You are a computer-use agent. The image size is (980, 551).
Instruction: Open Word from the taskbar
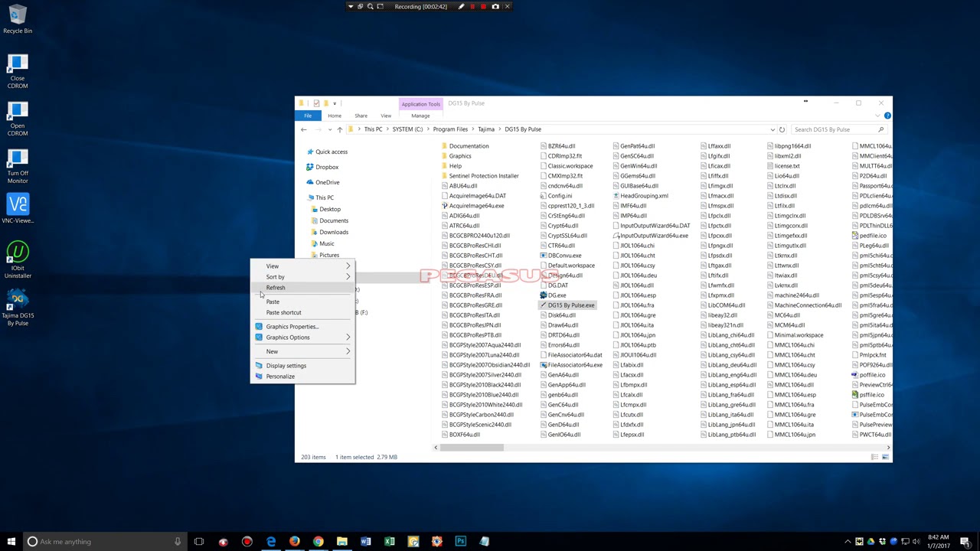366,542
